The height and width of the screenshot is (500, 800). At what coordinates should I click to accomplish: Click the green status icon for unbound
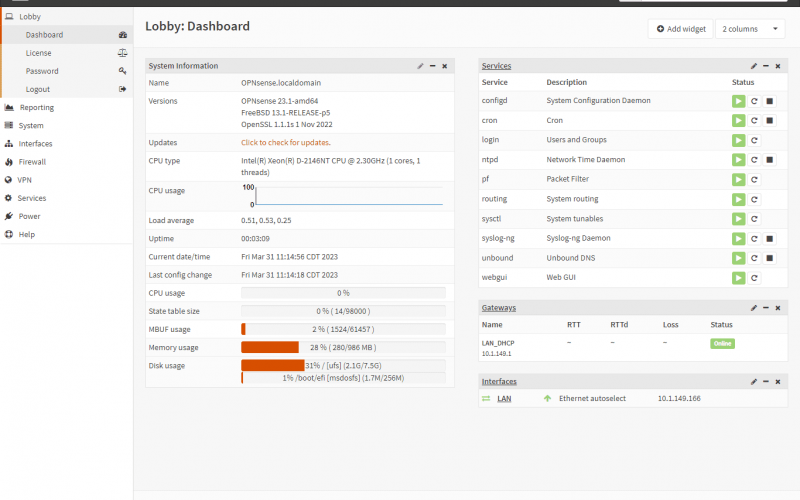point(738,258)
